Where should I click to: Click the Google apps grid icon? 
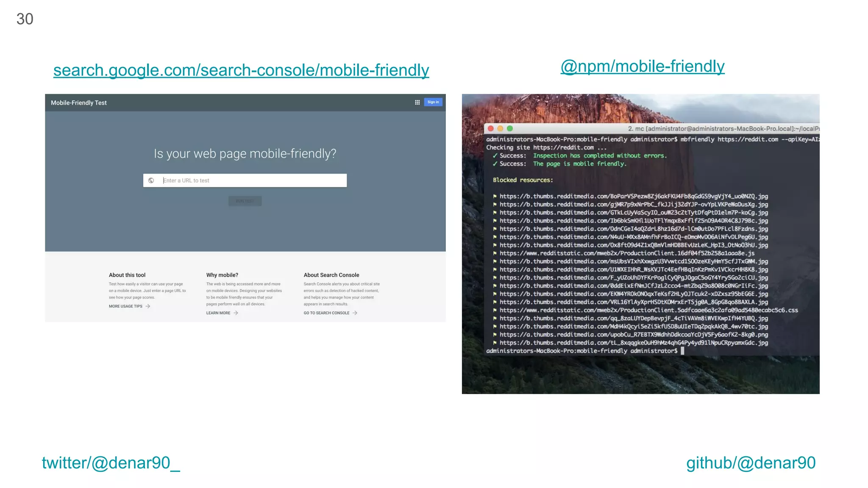[417, 103]
